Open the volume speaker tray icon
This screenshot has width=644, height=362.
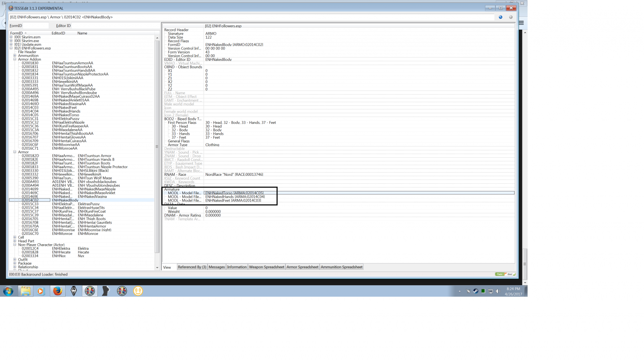point(498,291)
